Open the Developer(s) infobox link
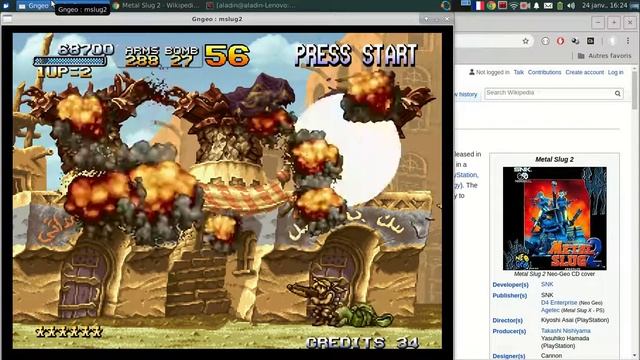640x360 pixels. [x=510, y=284]
